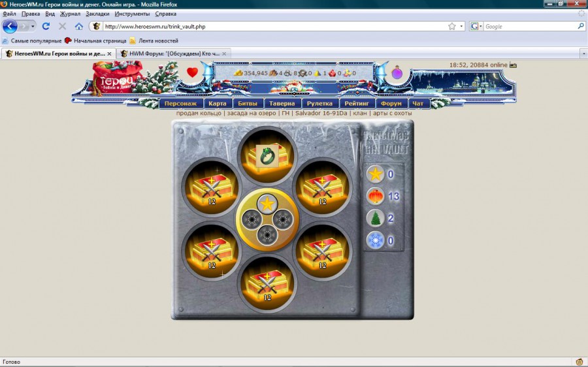Reload the page with refresh icon
The height and width of the screenshot is (367, 588).
(46, 26)
